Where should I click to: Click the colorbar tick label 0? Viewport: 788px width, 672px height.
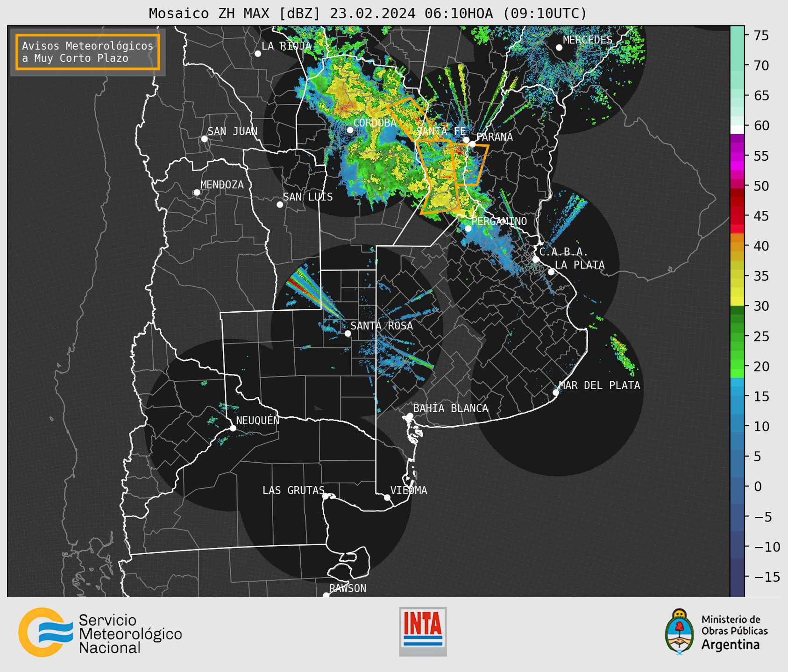(x=758, y=486)
